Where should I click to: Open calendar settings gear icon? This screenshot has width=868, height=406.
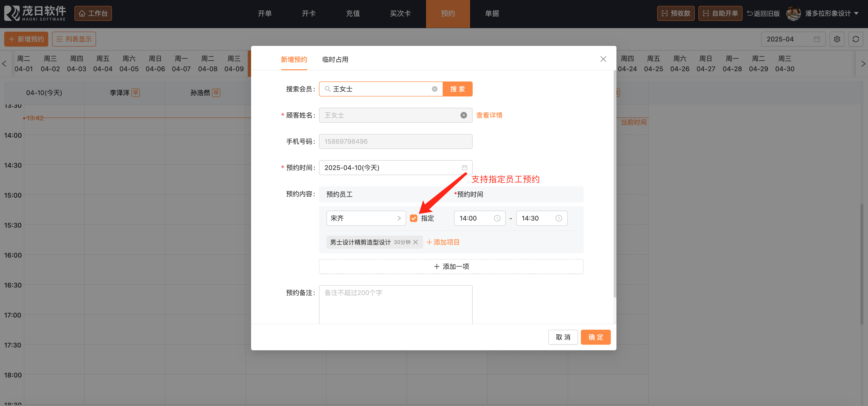(837, 39)
